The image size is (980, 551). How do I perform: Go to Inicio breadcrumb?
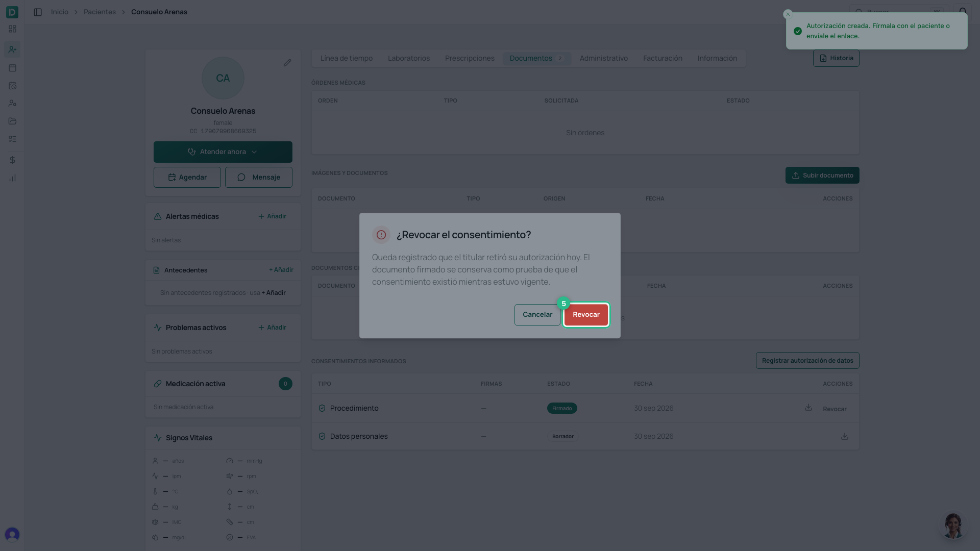coord(60,12)
